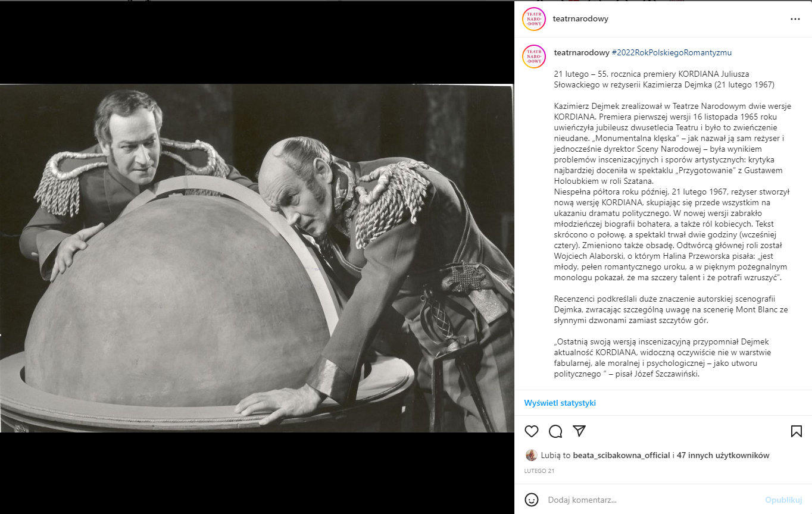Image resolution: width=812 pixels, height=514 pixels.
Task: Open the emoji picker smiley icon
Action: (532, 500)
